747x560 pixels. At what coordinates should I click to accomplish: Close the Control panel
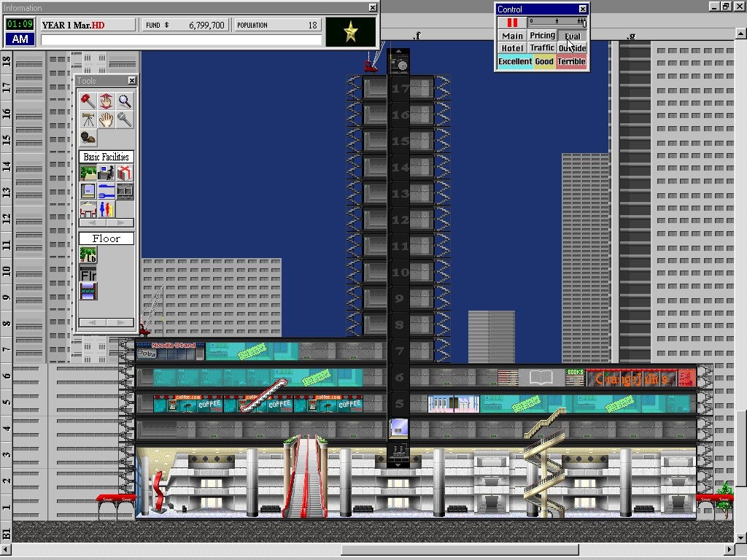click(x=583, y=9)
